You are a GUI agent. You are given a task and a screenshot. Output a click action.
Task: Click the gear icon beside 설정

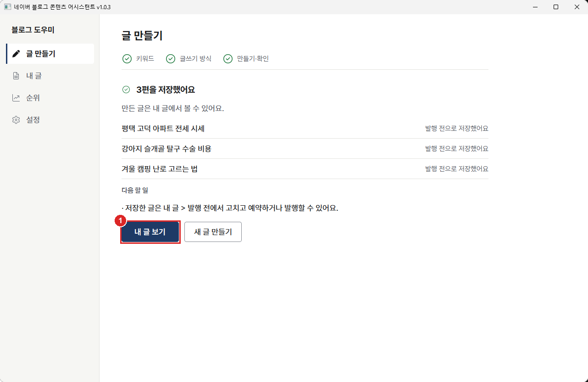click(17, 120)
